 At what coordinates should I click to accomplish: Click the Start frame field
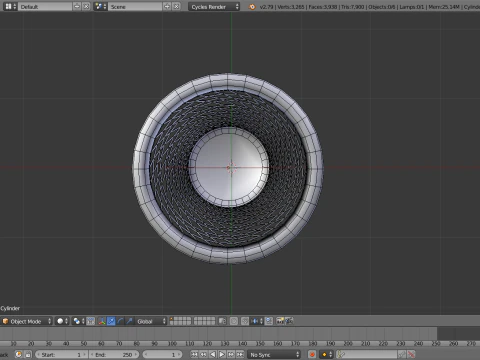point(61,354)
